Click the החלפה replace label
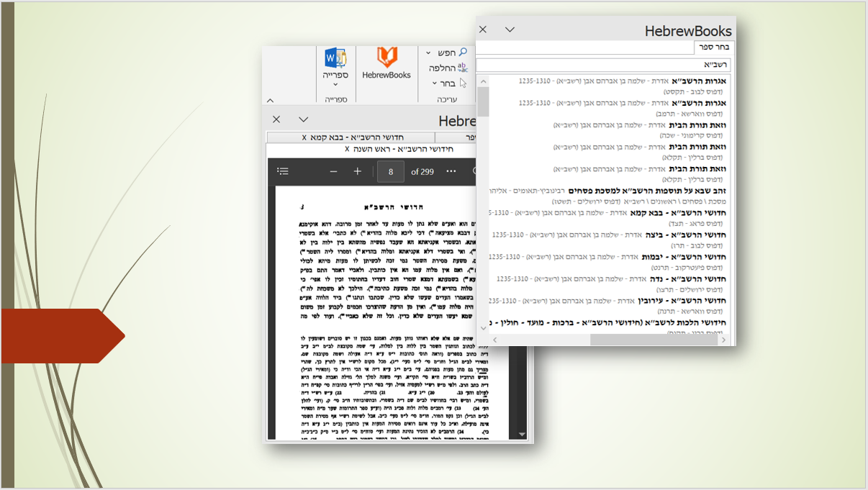Image resolution: width=868 pixels, height=490 pixels. [x=442, y=68]
